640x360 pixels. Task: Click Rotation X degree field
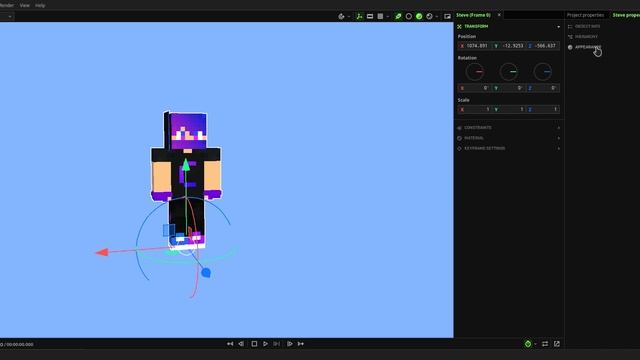(475, 88)
